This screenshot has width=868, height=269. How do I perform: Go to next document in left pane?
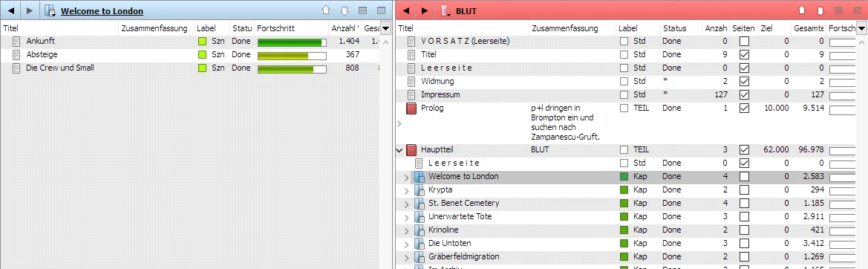[344, 10]
